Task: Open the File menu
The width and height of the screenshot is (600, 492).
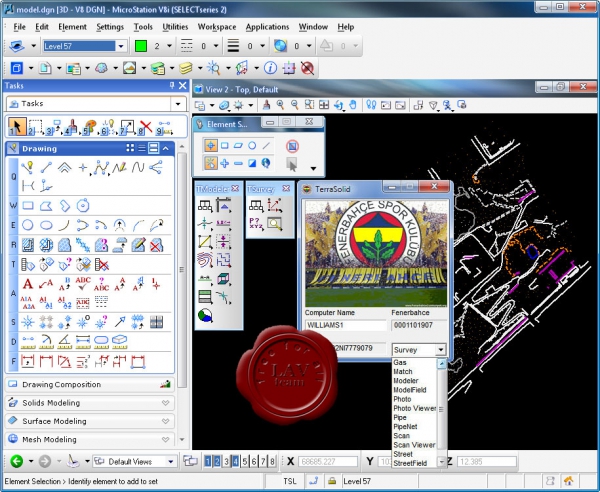Action: pos(20,27)
